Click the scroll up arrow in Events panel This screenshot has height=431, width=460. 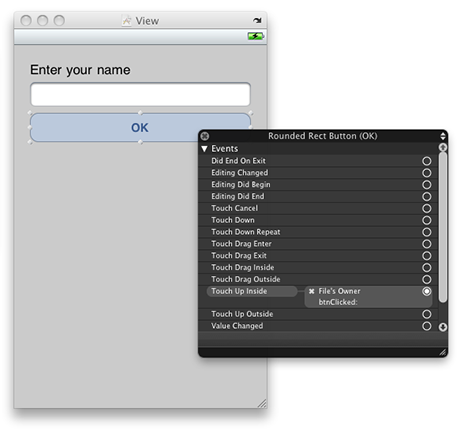[x=443, y=147]
